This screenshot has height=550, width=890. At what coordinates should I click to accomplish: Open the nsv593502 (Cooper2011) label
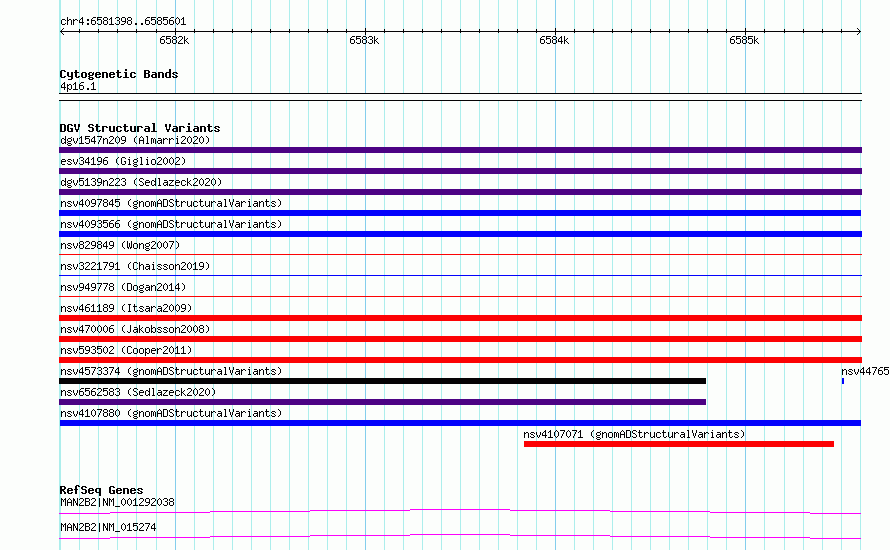pos(126,350)
